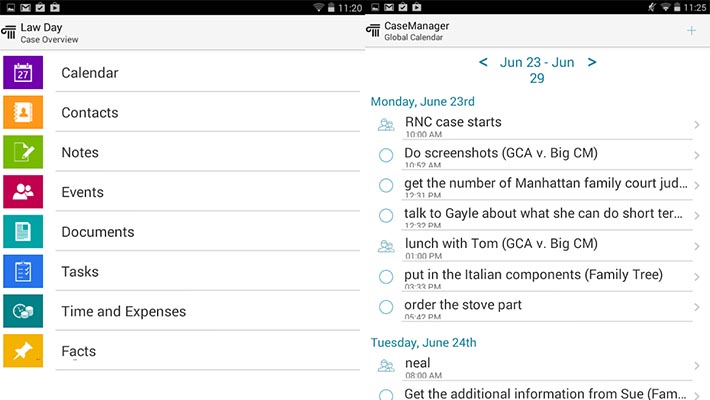Check off 'order the stove part' task
Screen dimensions: 710x400
(386, 306)
